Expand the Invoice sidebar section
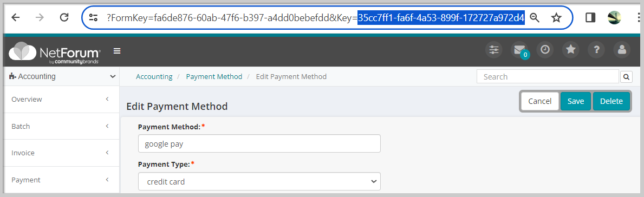Screen dimensions: 644x197 (x=62, y=153)
